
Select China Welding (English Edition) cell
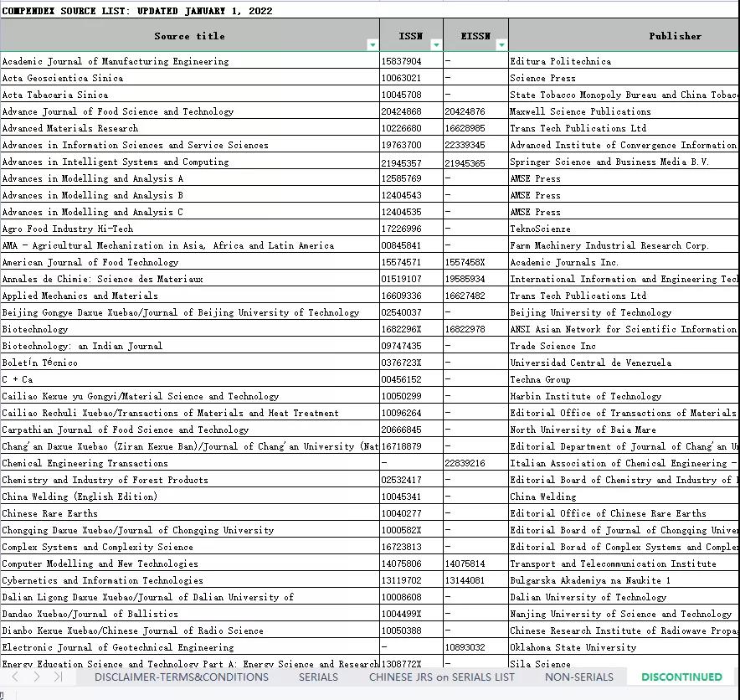pyautogui.click(x=190, y=497)
